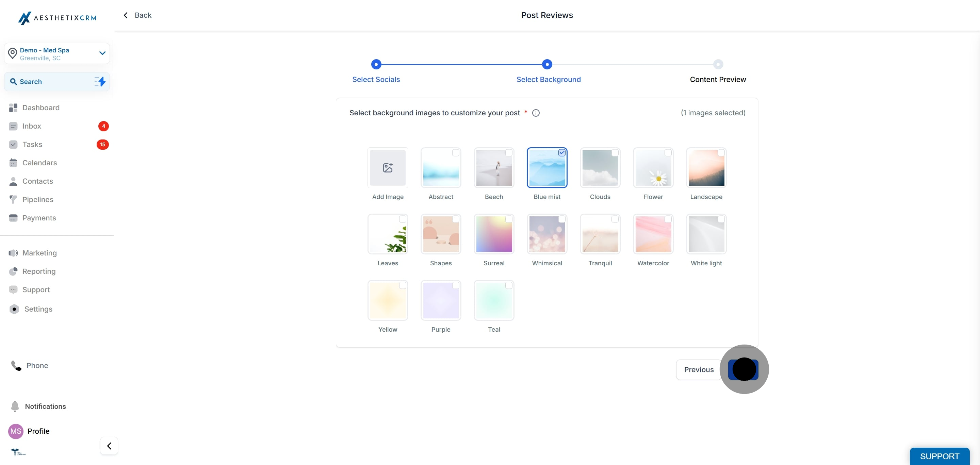Image resolution: width=980 pixels, height=465 pixels.
Task: Click the Tasks checkmark icon
Action: [13, 145]
